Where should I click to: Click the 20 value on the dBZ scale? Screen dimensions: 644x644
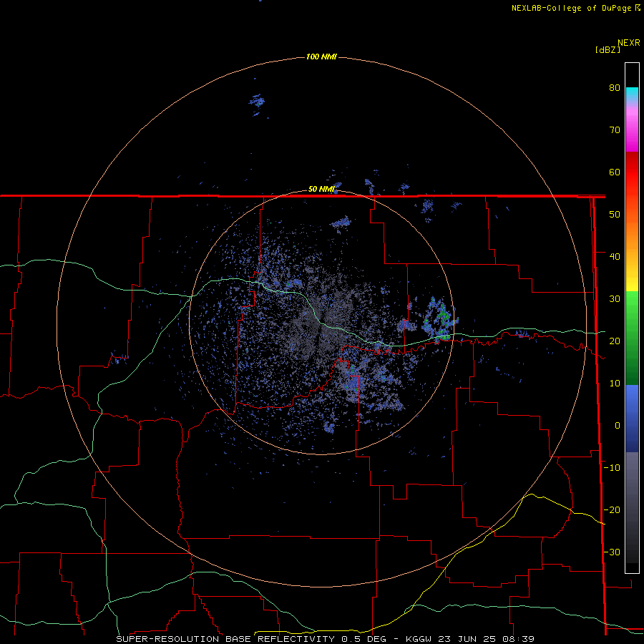click(615, 341)
